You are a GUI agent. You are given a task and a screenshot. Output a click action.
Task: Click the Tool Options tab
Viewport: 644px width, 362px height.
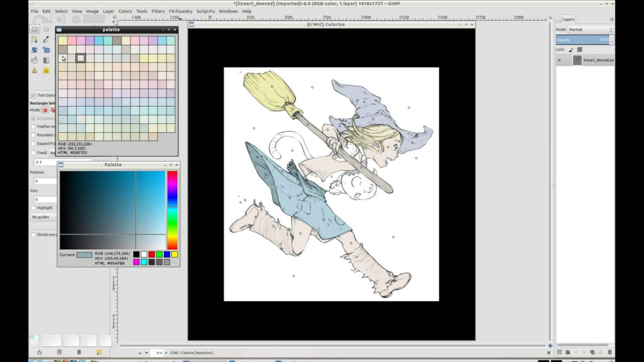(x=43, y=95)
